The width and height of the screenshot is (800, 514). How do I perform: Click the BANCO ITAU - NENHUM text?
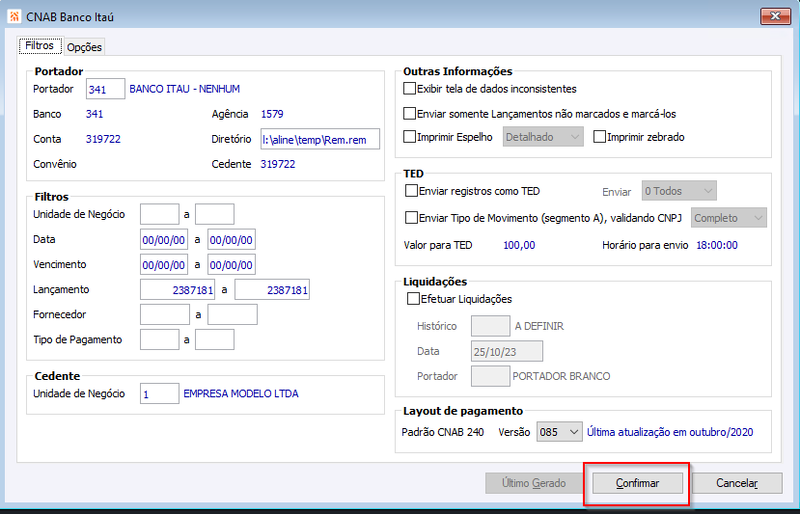pos(185,89)
